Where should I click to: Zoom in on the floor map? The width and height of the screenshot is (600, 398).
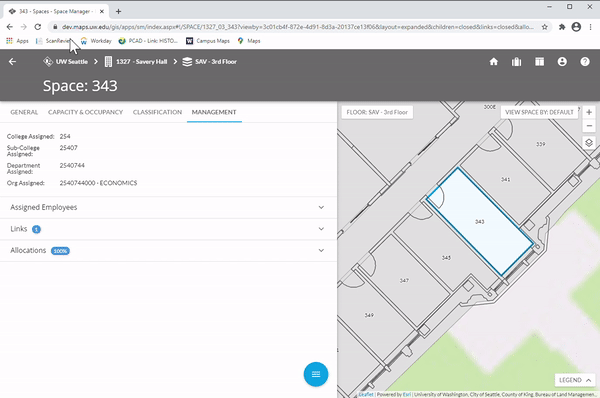point(589,112)
